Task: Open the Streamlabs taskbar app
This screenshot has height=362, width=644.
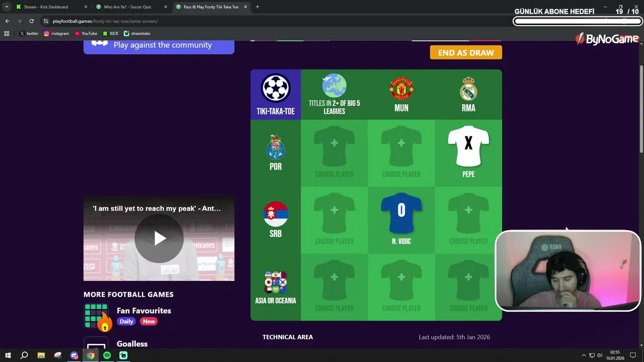Action: click(x=123, y=355)
